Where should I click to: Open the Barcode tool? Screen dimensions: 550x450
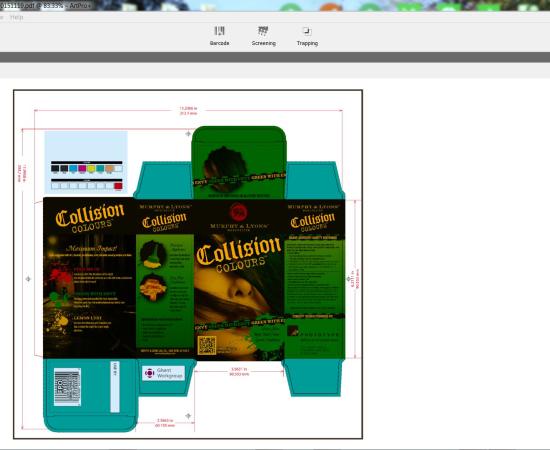pyautogui.click(x=219, y=36)
